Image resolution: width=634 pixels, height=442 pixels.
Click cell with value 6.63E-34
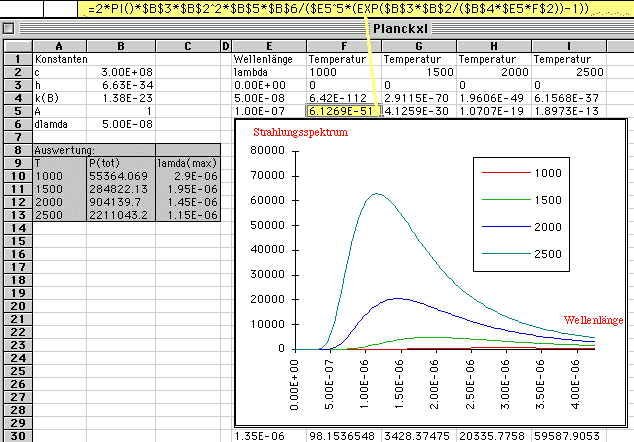[121, 85]
